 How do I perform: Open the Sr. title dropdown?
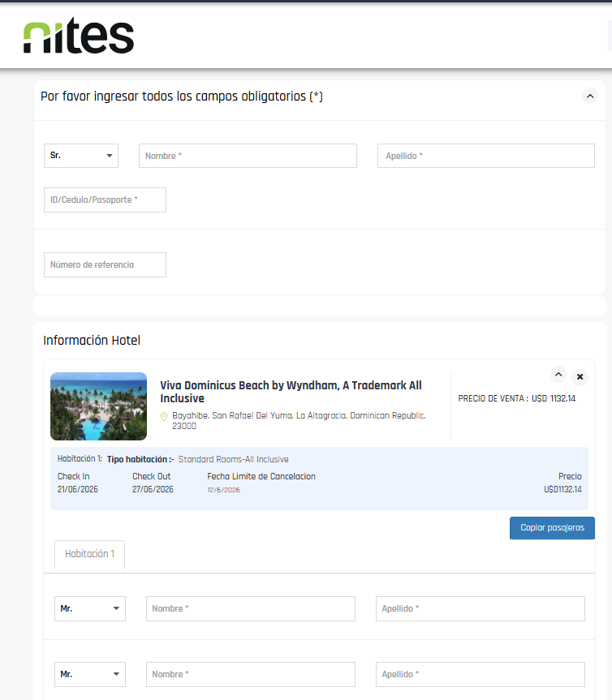click(x=81, y=156)
